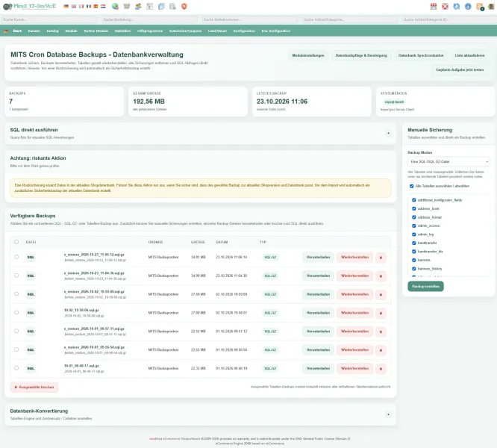Expand the Datenbank-Konvertierung section
Viewport: 497px width, 448px height.
388,414
